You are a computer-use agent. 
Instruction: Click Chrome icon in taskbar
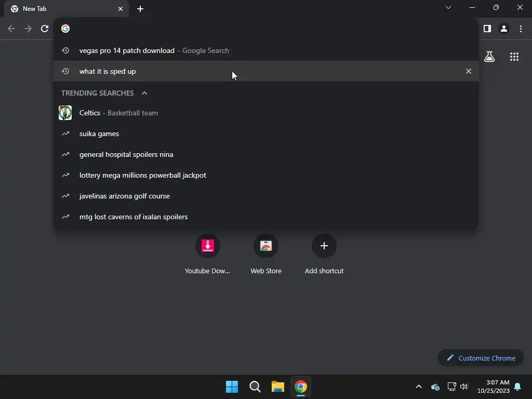point(301,387)
